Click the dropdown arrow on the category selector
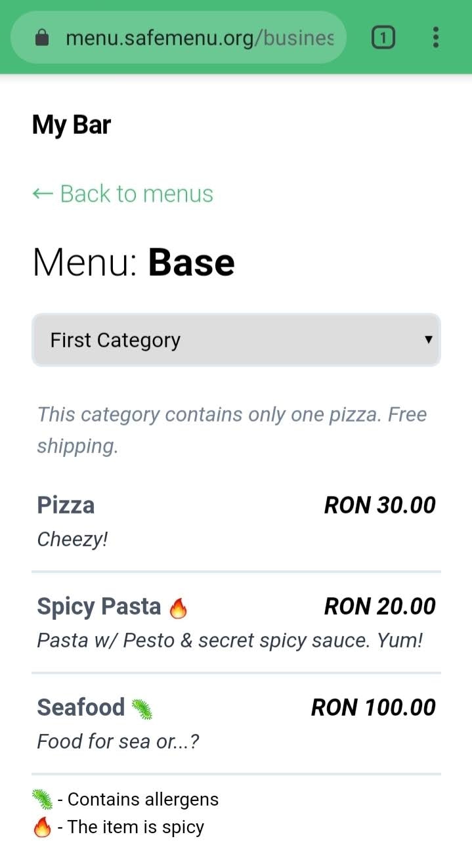This screenshot has height=868, width=472. click(x=428, y=339)
